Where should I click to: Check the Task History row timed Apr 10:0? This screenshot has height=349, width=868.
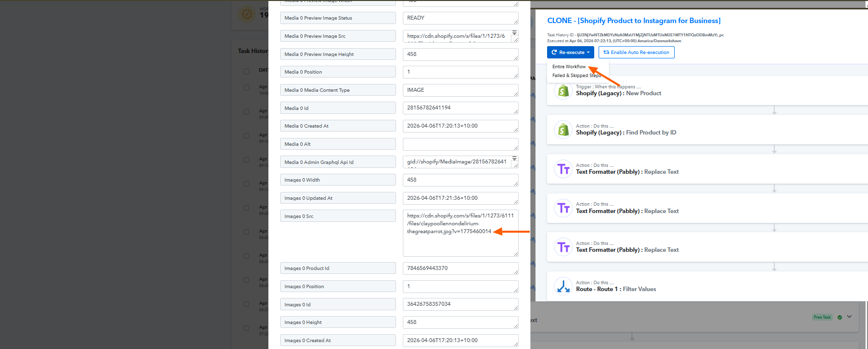(x=246, y=88)
